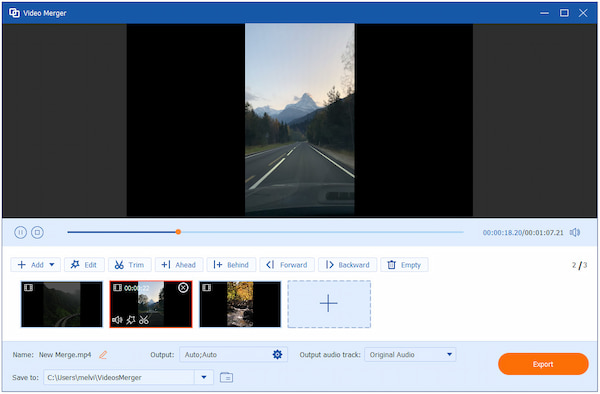Select the first forest road clip thumbnail
This screenshot has height=394, width=600.
62,304
